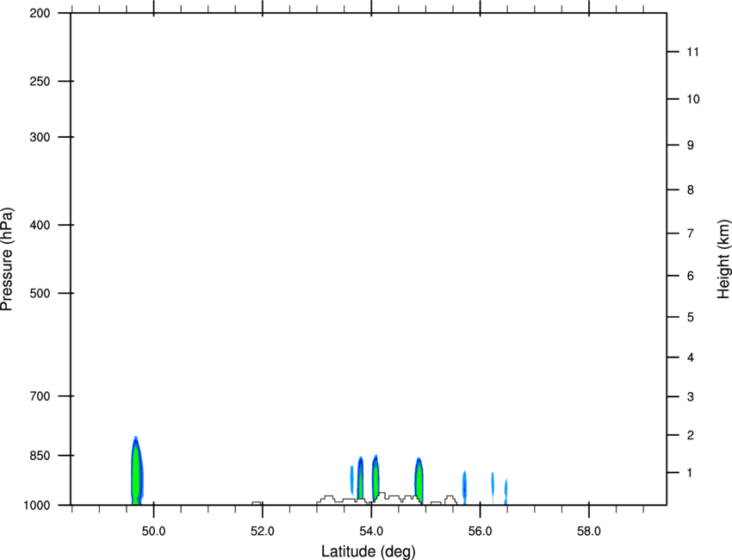Click the 52.0 latitude tick label
The height and width of the screenshot is (560, 732).
(x=263, y=531)
